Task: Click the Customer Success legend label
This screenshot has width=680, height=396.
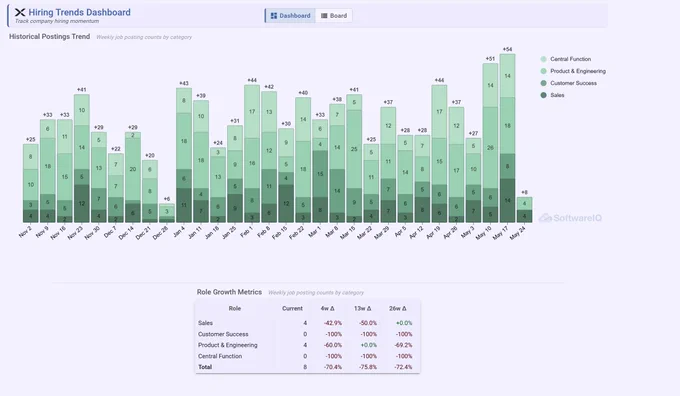Action: click(573, 83)
